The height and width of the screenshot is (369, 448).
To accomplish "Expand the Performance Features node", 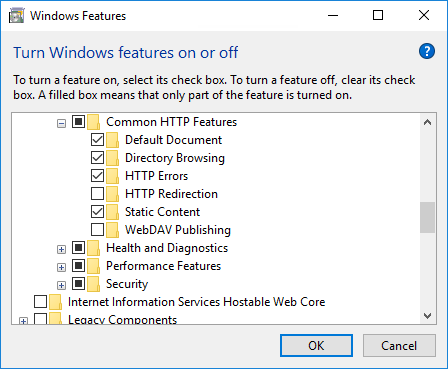I will tap(61, 267).
